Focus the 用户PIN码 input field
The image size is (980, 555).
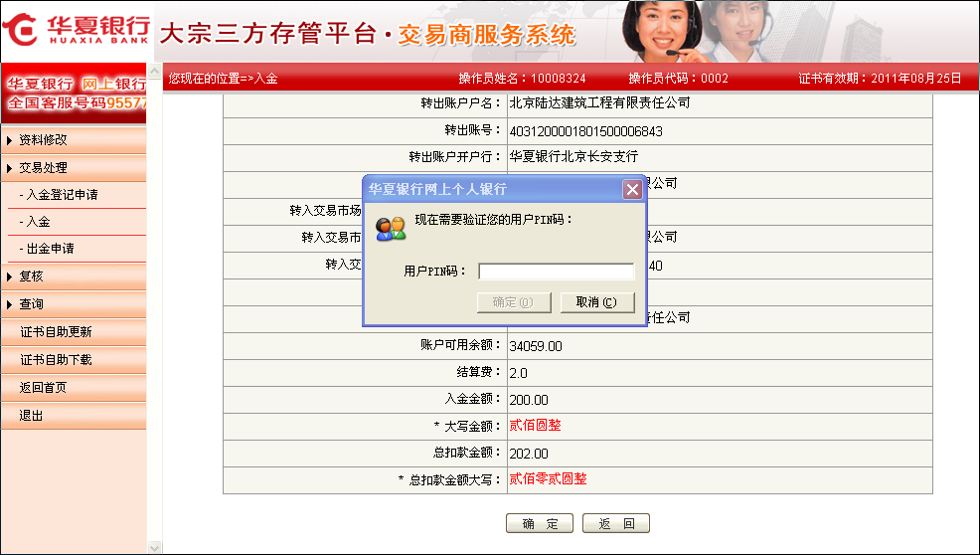click(x=557, y=271)
